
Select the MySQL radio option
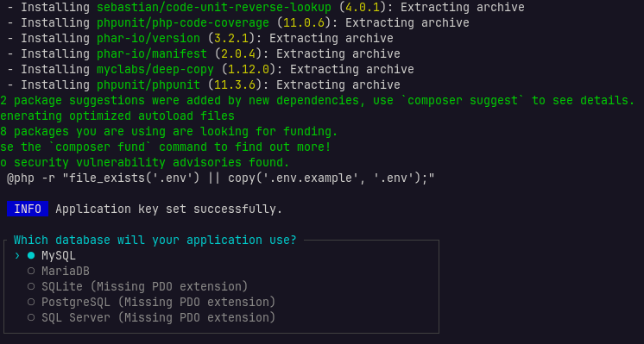pyautogui.click(x=31, y=255)
